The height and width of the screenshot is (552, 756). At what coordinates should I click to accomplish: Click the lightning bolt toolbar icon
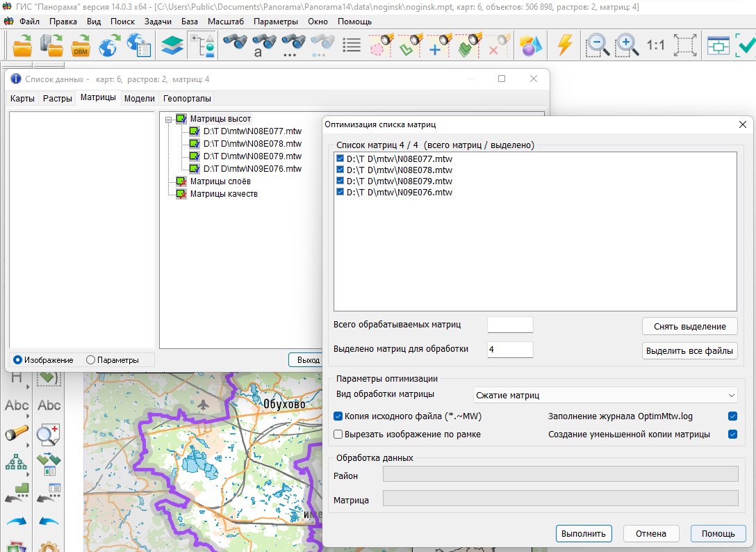tap(565, 45)
